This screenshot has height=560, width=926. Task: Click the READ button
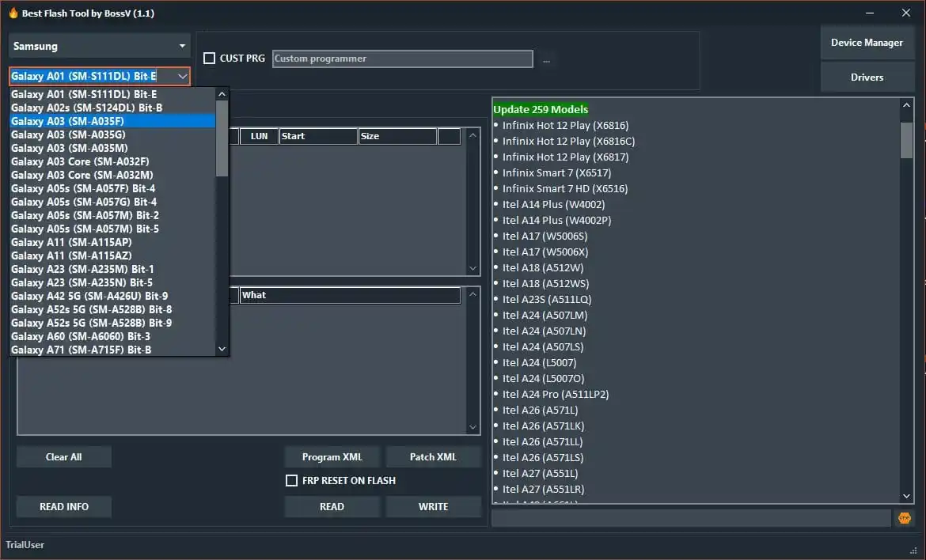click(x=332, y=506)
